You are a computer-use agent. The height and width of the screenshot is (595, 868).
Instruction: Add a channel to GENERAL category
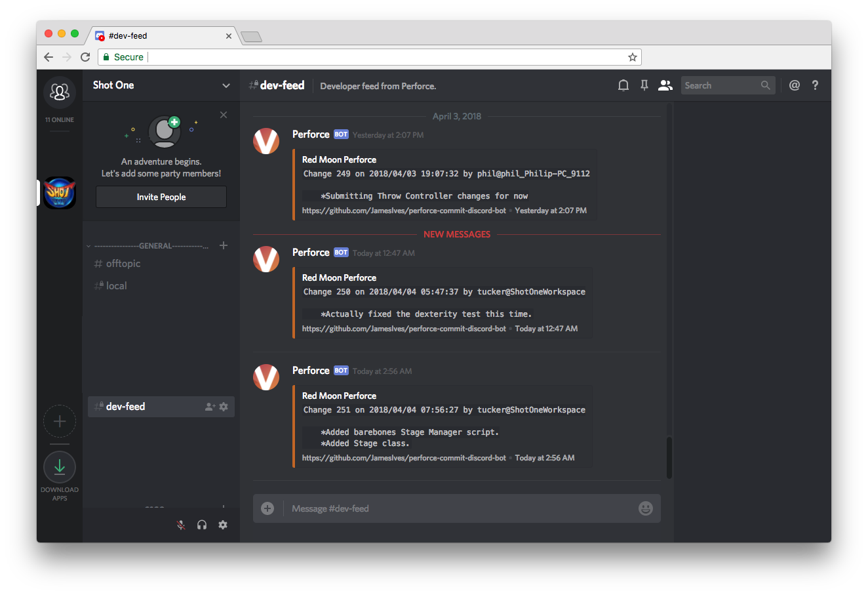click(x=224, y=245)
